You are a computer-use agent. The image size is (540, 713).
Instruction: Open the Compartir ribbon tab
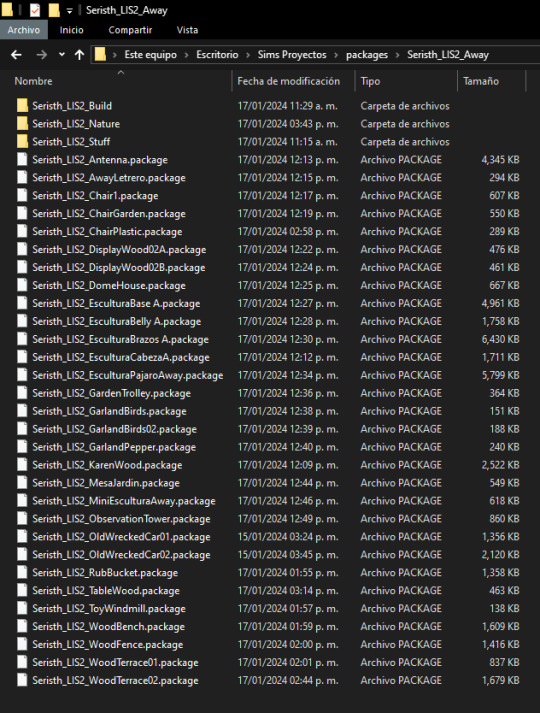click(130, 30)
